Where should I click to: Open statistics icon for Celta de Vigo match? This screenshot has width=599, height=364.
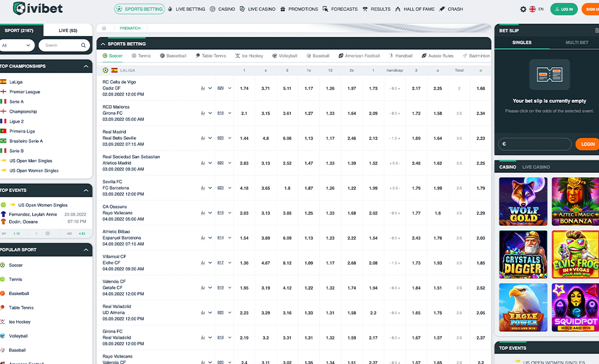pos(203,88)
